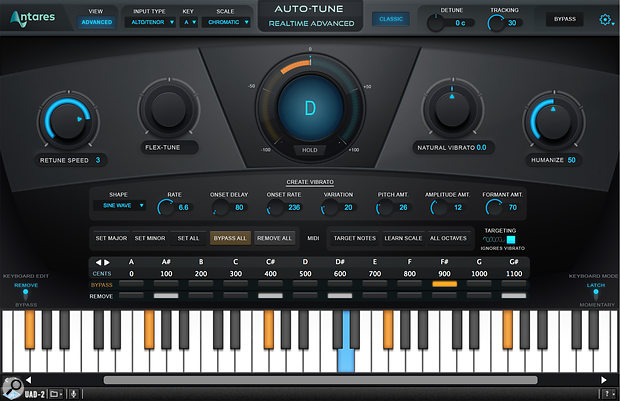Click the Detune knob
The height and width of the screenshot is (401, 620).
(x=437, y=23)
